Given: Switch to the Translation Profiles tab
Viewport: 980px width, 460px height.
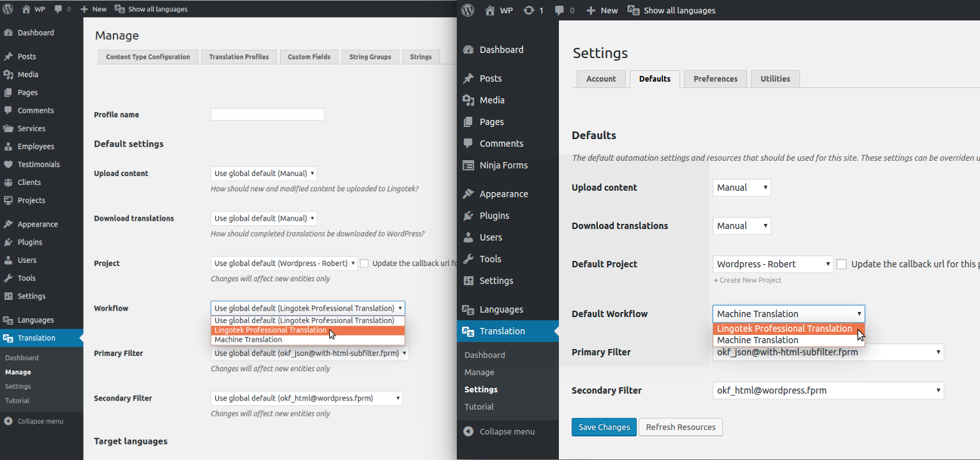Looking at the screenshot, I should [x=239, y=57].
